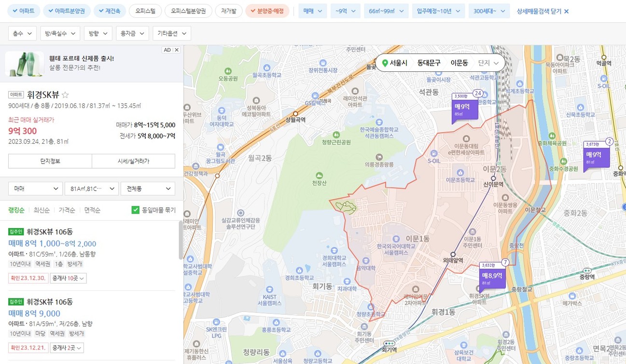Click the recent price 9억 300 text
Viewport: 626px width, 364px height.
pos(22,131)
